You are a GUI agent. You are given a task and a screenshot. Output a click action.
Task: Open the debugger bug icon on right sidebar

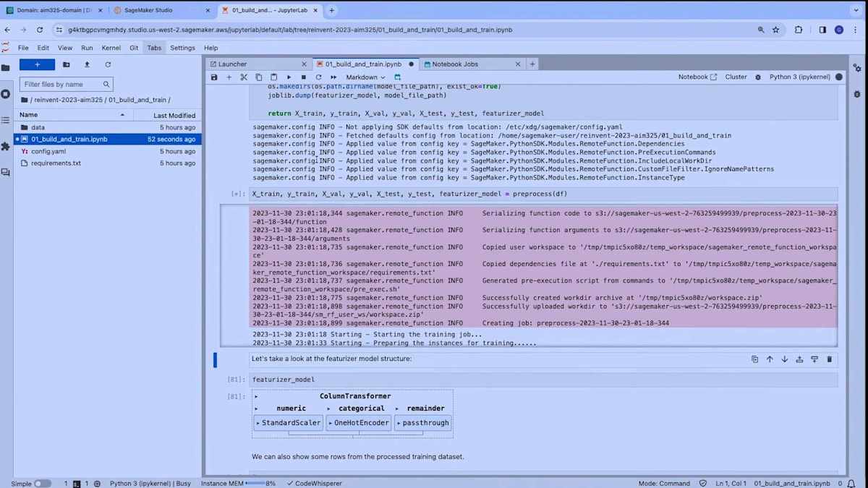857,94
